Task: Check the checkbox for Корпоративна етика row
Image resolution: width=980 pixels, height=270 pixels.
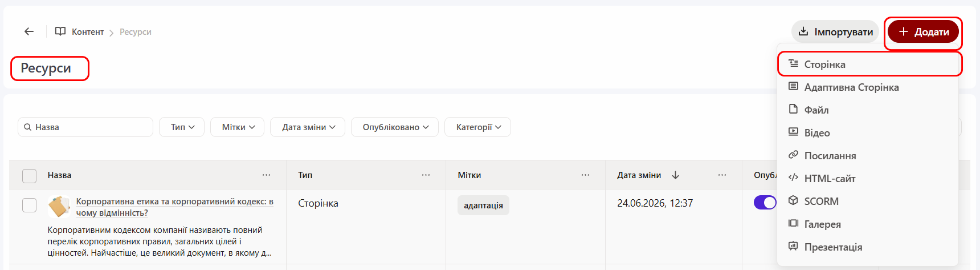Action: [29, 205]
